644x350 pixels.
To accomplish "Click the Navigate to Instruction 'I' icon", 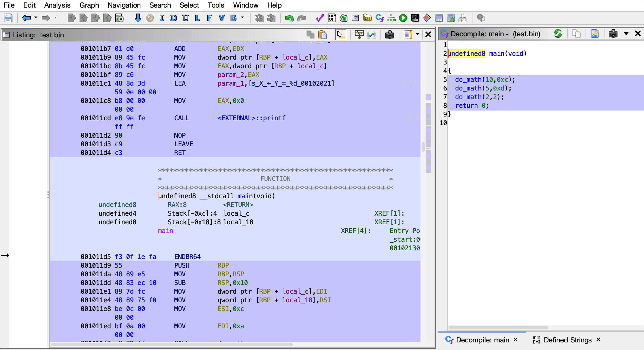I will (162, 18).
